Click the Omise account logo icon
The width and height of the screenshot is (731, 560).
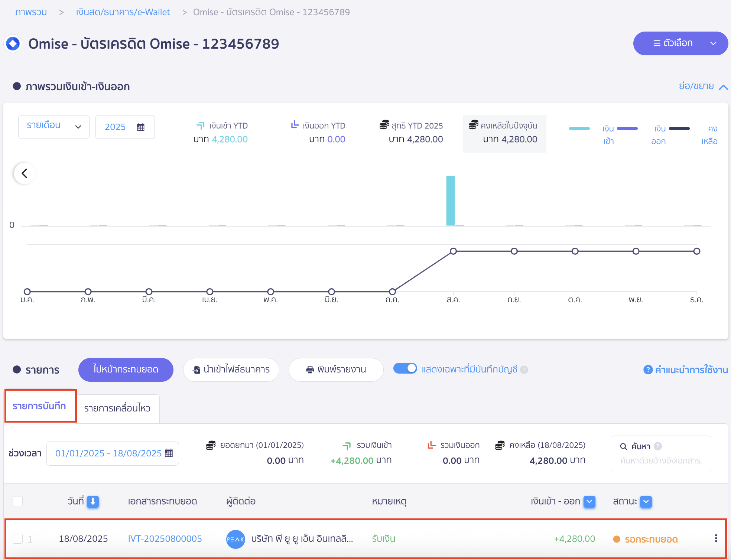click(13, 44)
